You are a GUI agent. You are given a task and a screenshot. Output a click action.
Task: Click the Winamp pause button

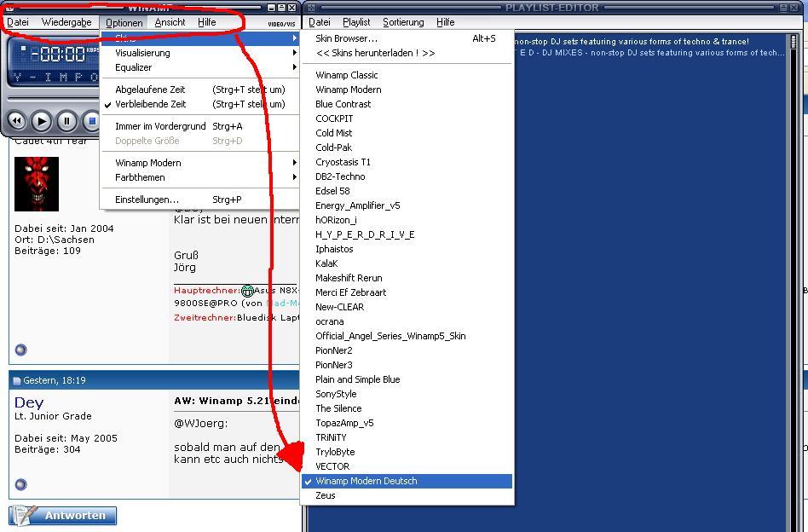click(x=66, y=121)
